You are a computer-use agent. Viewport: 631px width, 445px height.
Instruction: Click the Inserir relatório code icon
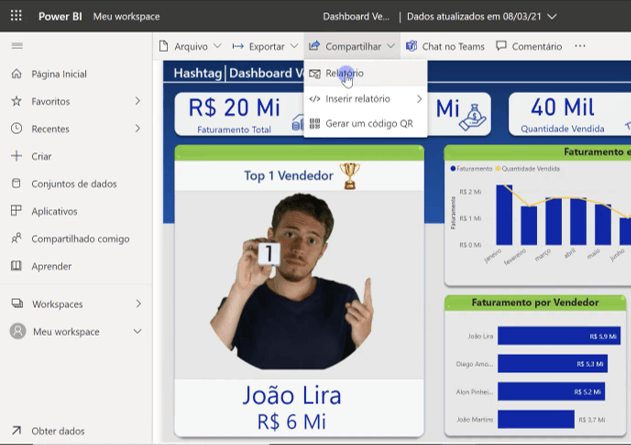pyautogui.click(x=315, y=99)
